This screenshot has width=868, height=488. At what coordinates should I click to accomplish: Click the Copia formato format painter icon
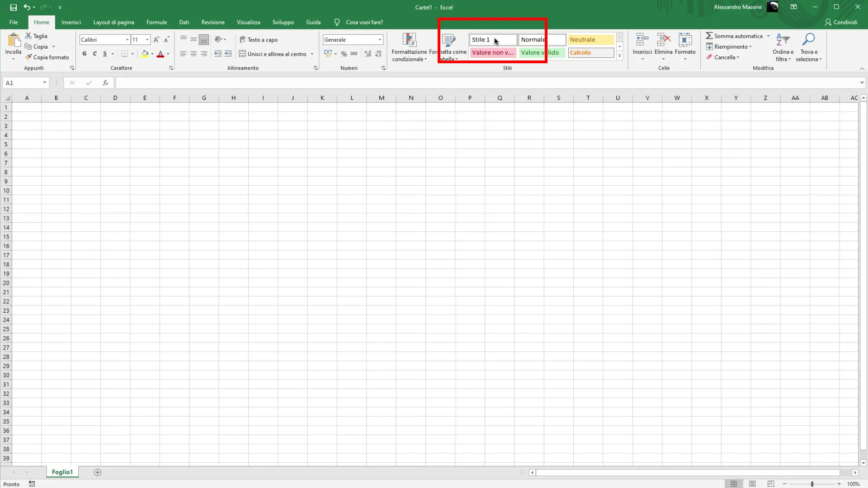(x=28, y=57)
